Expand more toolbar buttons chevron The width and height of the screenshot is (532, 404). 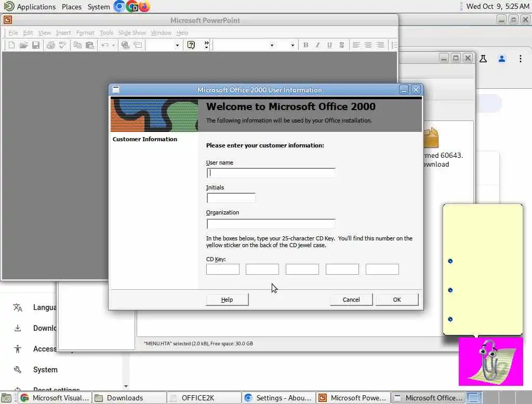[x=206, y=45]
